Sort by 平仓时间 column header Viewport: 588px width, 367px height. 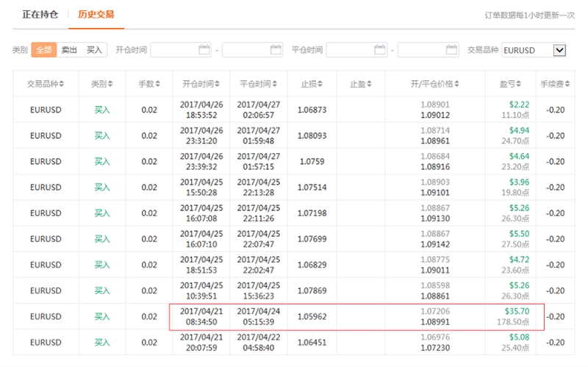[259, 84]
